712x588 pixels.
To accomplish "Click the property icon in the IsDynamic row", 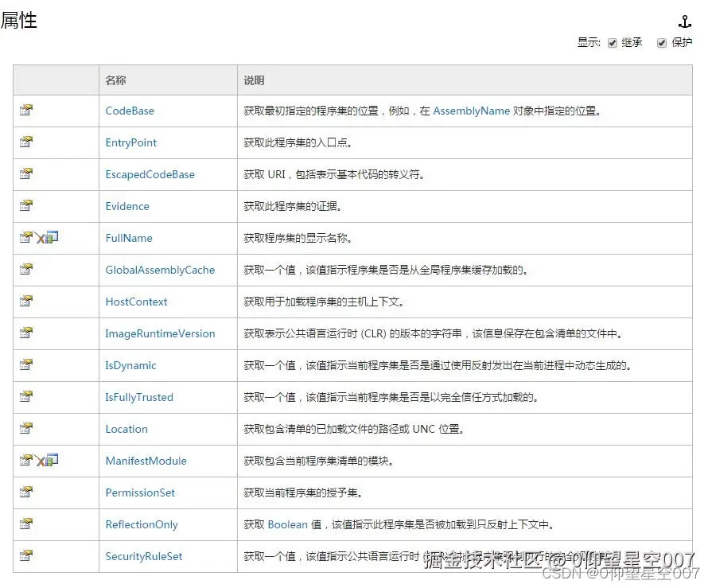I will 26,364.
